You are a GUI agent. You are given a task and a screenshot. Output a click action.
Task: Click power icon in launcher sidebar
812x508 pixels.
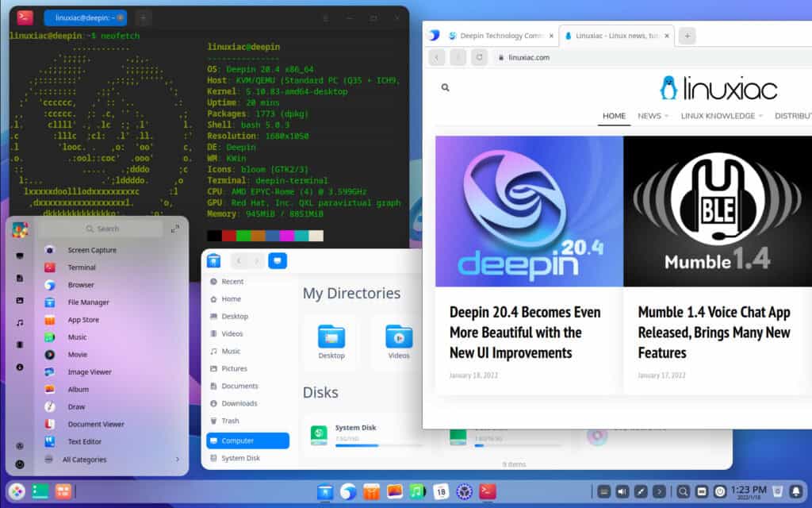(x=20, y=464)
